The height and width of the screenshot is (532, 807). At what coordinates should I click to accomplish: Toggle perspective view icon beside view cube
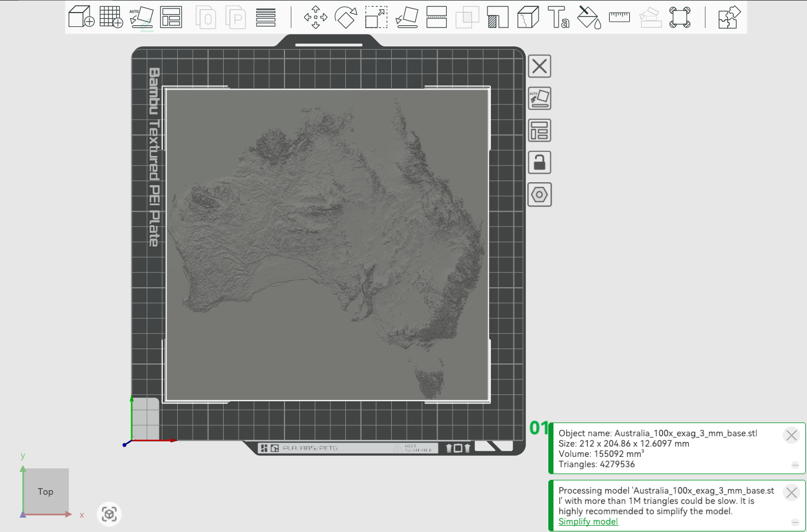(x=109, y=514)
